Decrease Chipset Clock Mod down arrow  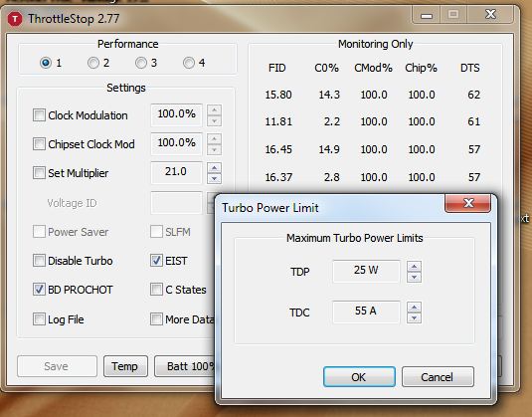click(x=215, y=149)
